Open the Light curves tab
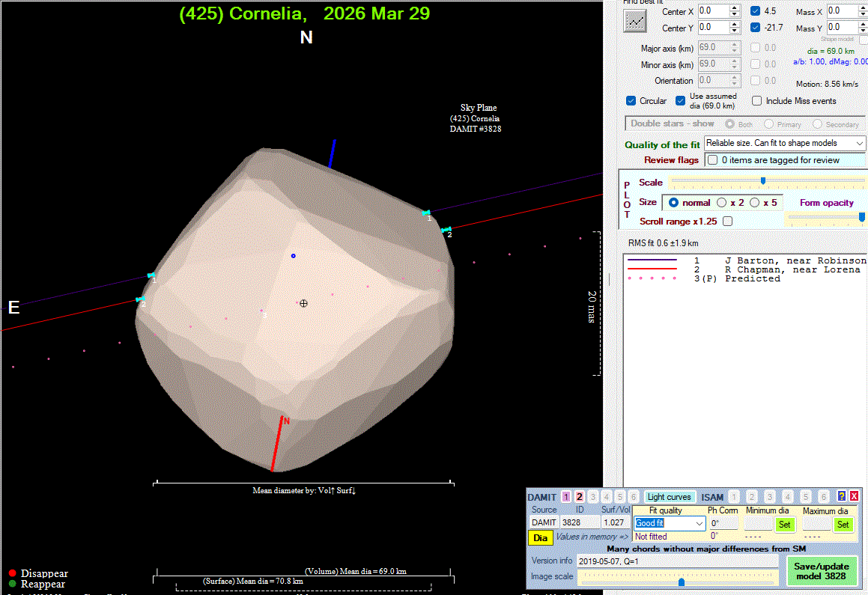Viewport: 868px width, 595px height. click(x=669, y=497)
